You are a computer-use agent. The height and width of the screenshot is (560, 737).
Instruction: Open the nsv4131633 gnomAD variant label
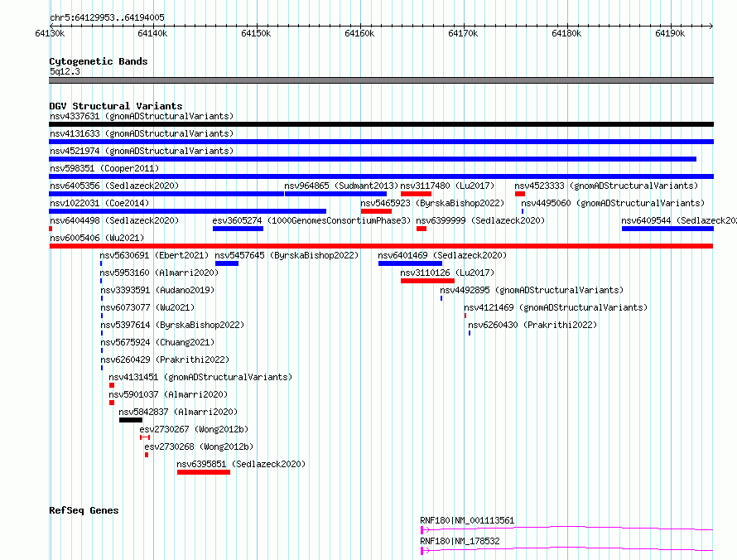142,133
